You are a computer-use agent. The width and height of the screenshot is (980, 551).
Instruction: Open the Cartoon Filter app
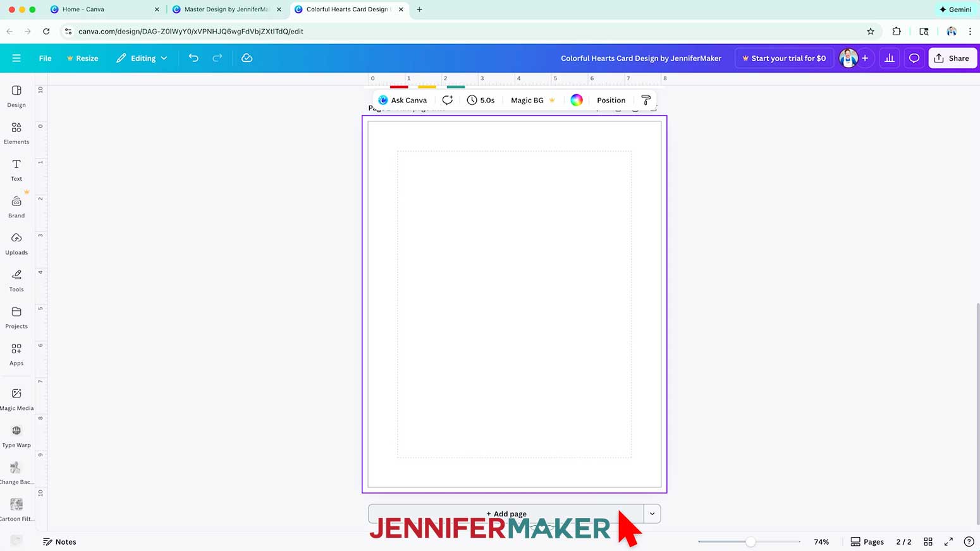(16, 509)
